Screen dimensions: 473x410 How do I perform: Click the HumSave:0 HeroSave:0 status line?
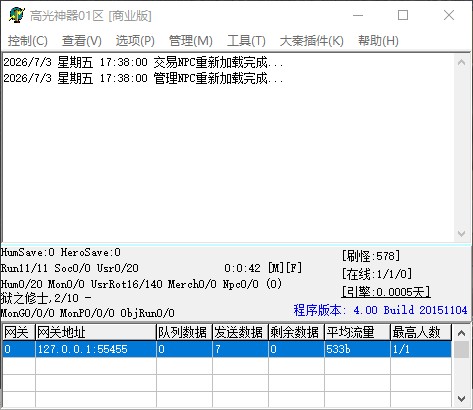[x=61, y=252]
